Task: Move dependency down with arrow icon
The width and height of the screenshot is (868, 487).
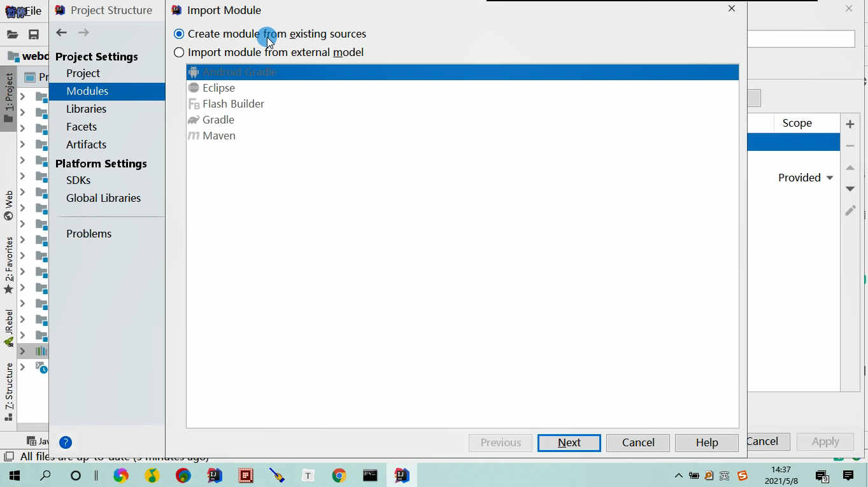Action: pyautogui.click(x=850, y=189)
